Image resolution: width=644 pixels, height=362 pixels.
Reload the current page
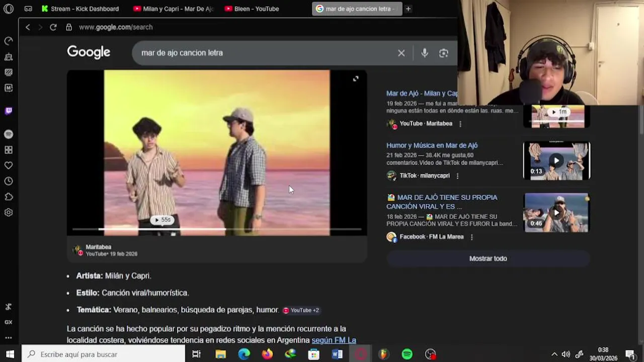(x=53, y=27)
